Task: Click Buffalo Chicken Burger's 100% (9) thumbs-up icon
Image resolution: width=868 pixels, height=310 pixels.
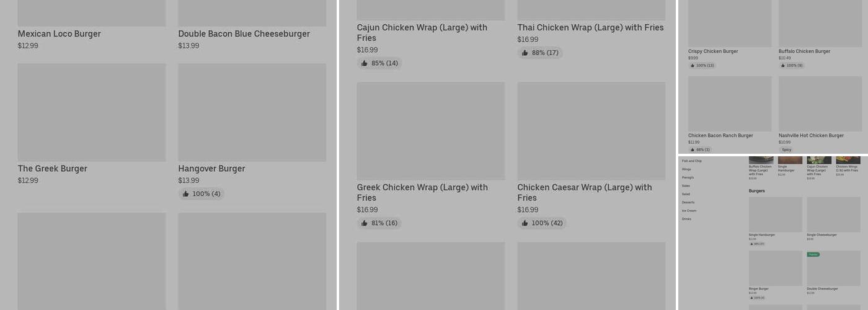Action: click(783, 65)
